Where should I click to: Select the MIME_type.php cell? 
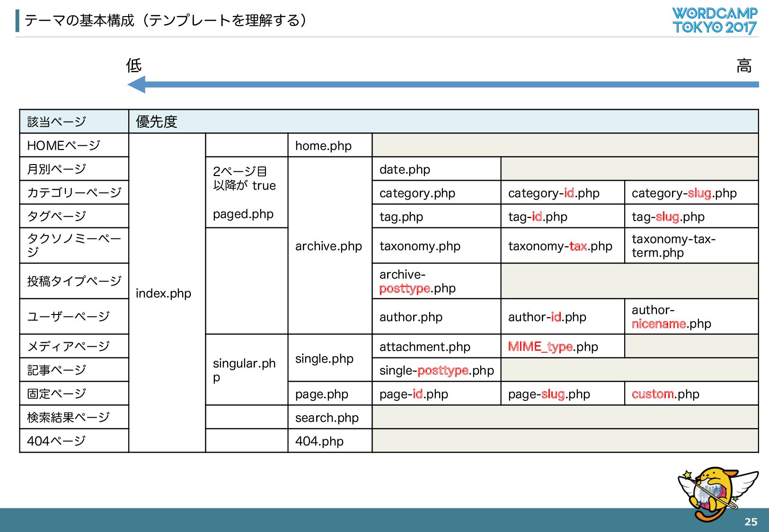click(x=563, y=346)
